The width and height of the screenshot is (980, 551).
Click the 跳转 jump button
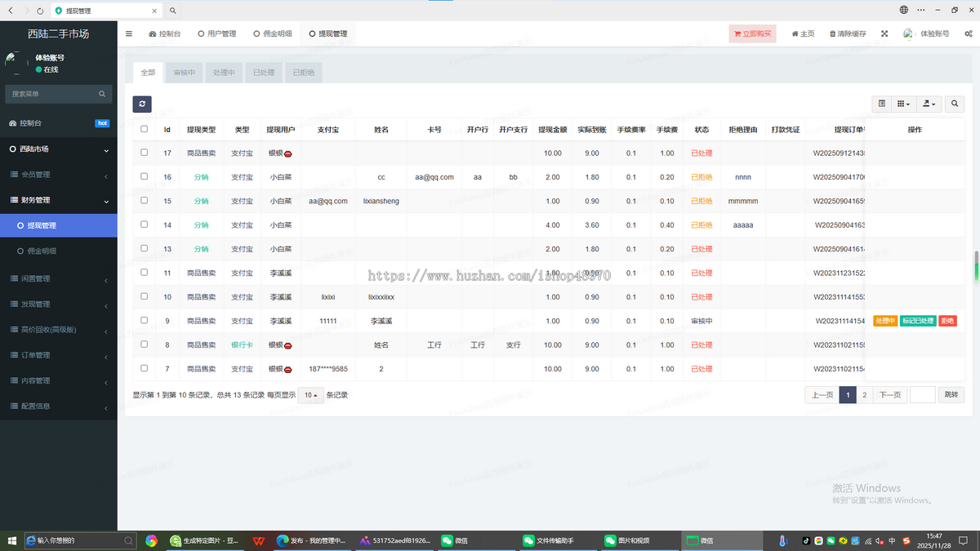pyautogui.click(x=951, y=395)
